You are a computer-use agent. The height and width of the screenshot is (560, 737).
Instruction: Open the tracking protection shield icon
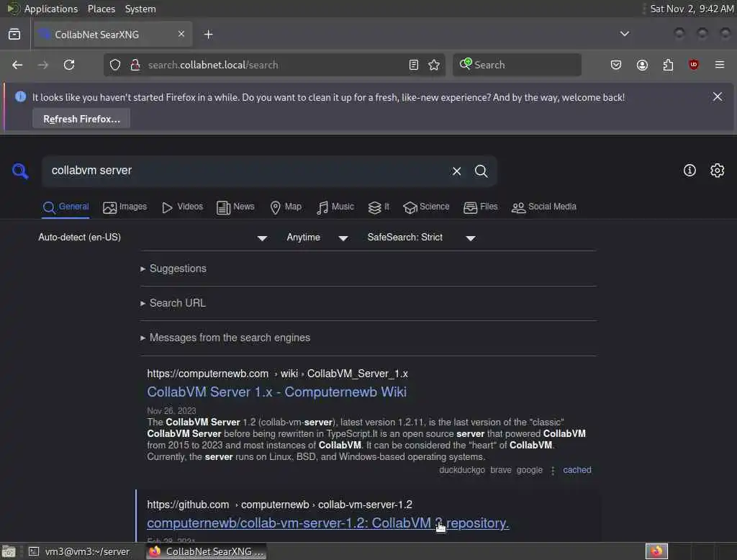click(x=115, y=65)
